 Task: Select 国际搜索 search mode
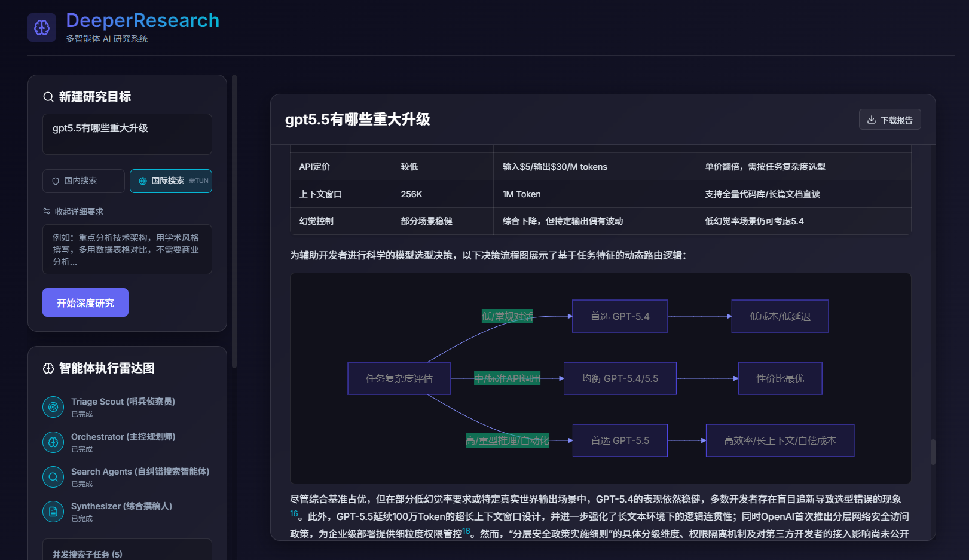[x=171, y=181]
